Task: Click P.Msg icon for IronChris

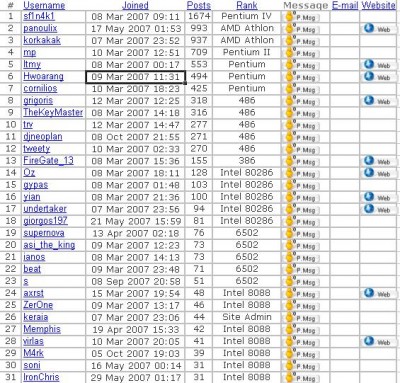Action: (x=301, y=378)
